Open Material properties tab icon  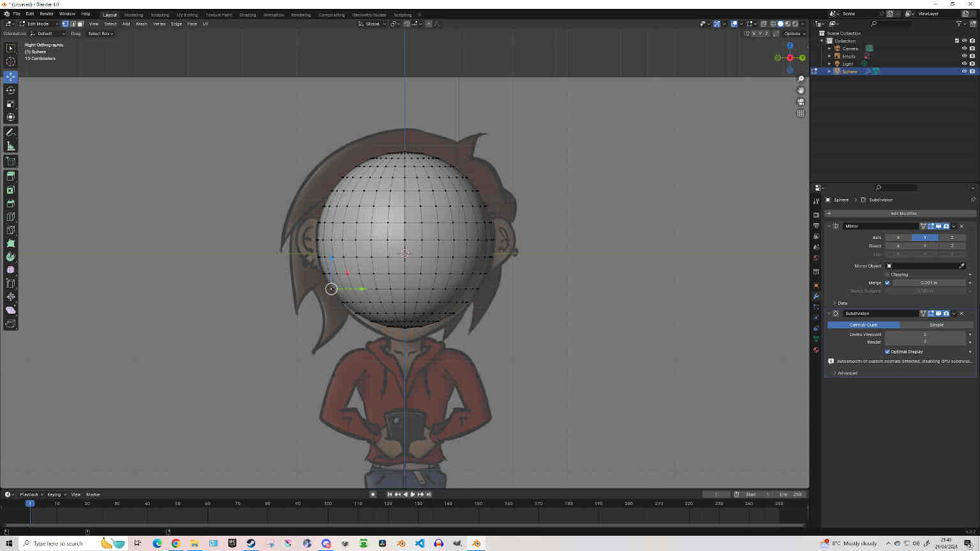pyautogui.click(x=816, y=349)
